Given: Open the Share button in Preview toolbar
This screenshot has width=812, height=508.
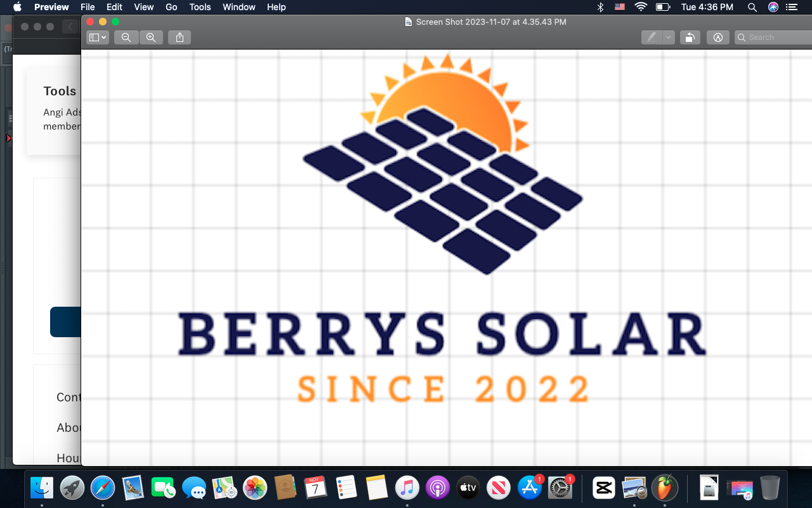Looking at the screenshot, I should pos(180,37).
